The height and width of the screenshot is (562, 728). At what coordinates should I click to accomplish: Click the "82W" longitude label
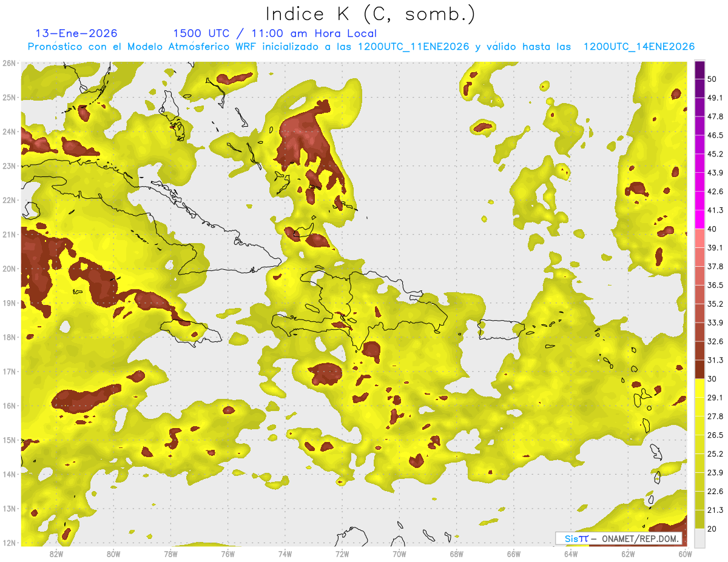tap(56, 554)
